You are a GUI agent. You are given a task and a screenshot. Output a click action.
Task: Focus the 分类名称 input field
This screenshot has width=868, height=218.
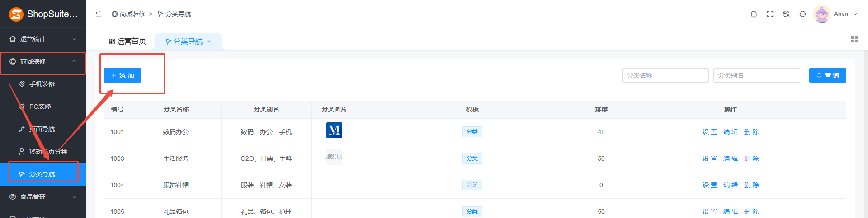pos(665,75)
